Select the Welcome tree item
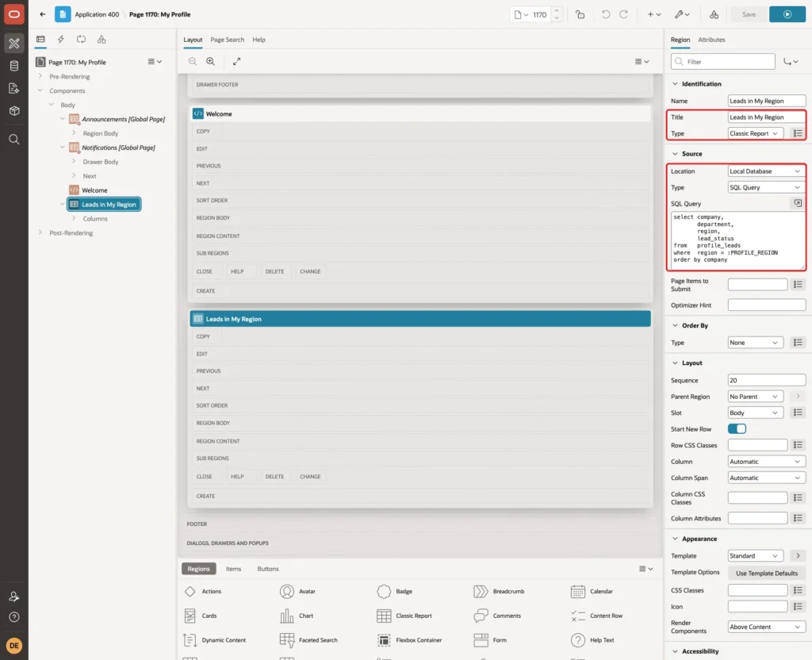 pos(94,190)
